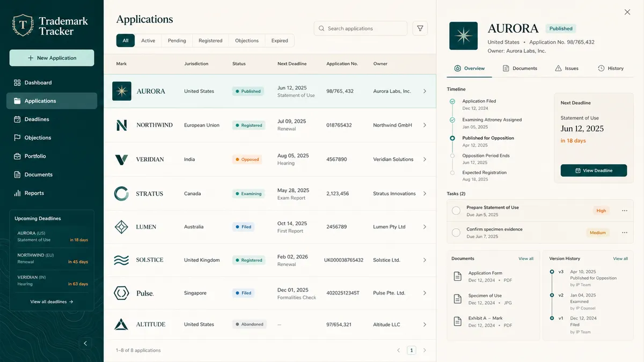Click the Application Form document icon

pyautogui.click(x=458, y=276)
